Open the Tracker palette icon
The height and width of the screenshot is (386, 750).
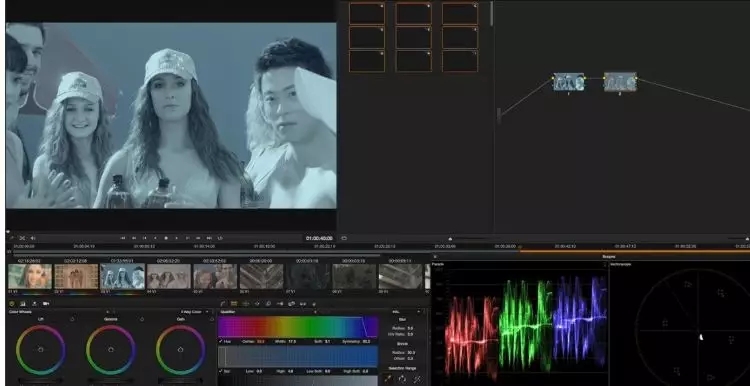pos(257,304)
